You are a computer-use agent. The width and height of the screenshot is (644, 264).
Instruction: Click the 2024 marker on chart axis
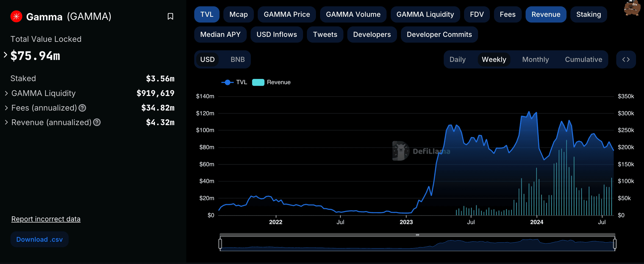(536, 222)
